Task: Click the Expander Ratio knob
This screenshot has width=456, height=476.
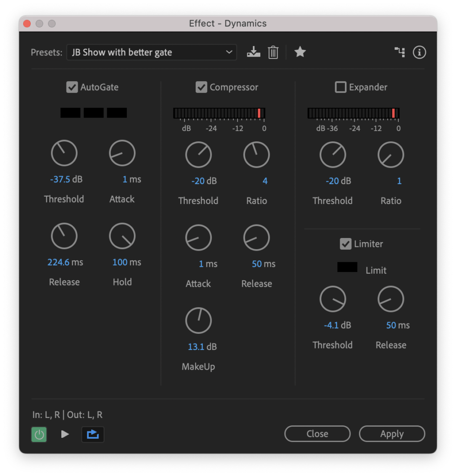Action: point(391,154)
